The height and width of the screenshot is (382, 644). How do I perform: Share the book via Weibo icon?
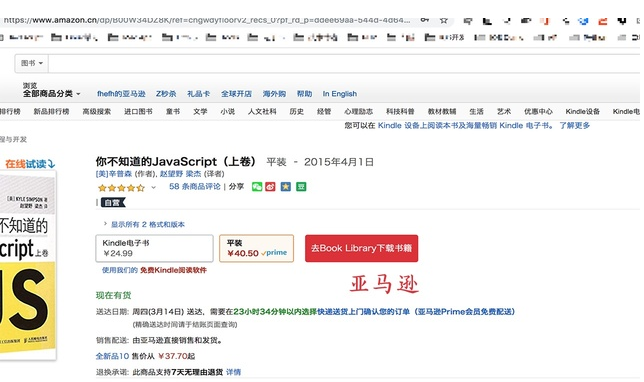click(x=270, y=187)
